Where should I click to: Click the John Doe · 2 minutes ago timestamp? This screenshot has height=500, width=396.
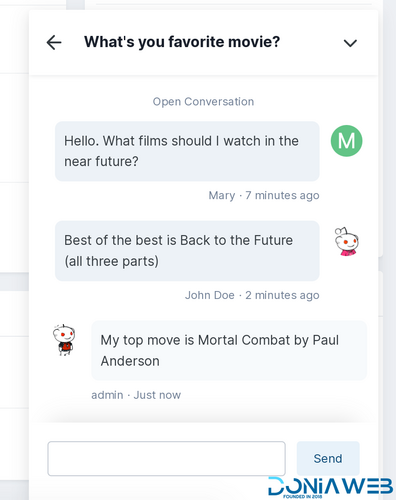coord(252,295)
